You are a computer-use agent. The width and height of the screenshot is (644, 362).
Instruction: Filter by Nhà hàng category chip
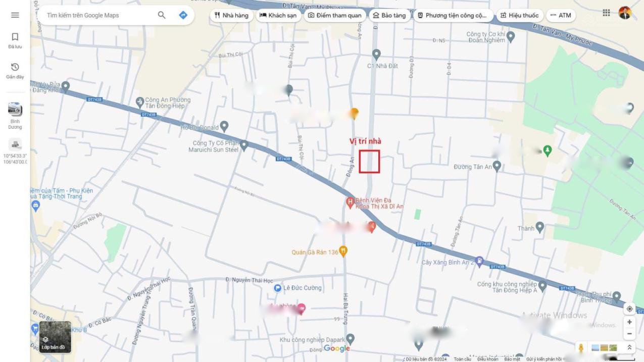click(x=231, y=15)
